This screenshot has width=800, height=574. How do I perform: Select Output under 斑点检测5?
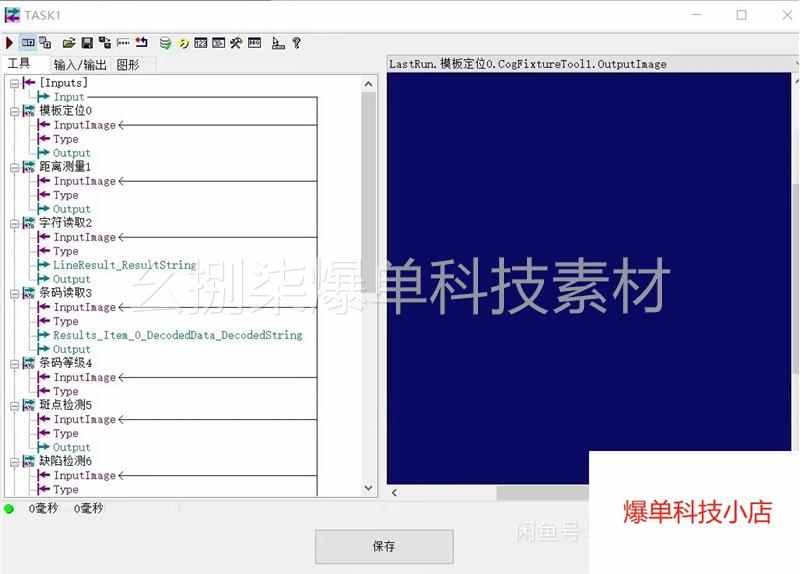[x=71, y=447]
